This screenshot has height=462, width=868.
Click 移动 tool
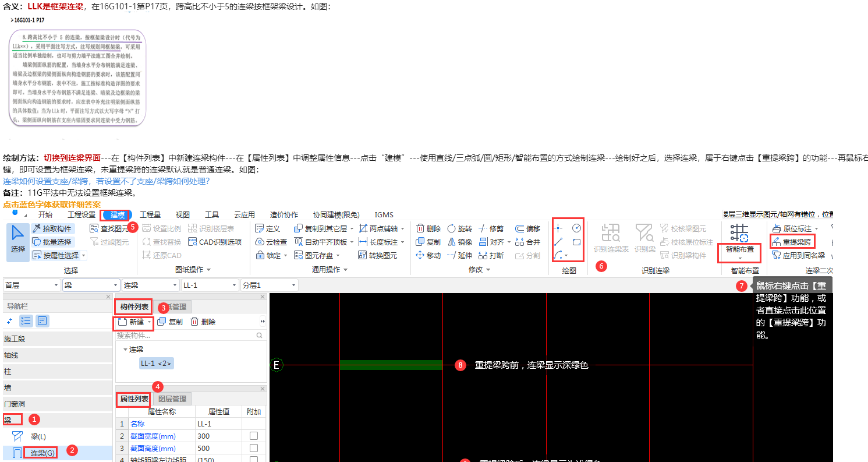428,255
